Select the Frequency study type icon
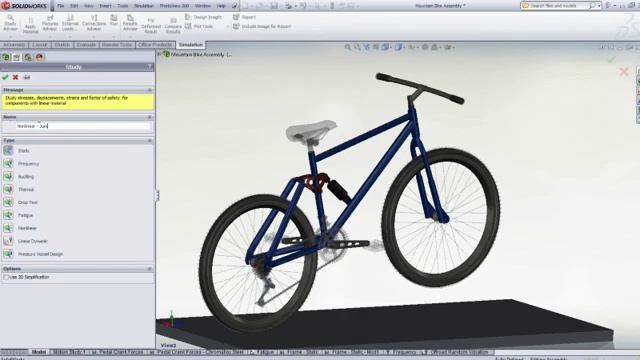The image size is (640, 360). point(8,164)
